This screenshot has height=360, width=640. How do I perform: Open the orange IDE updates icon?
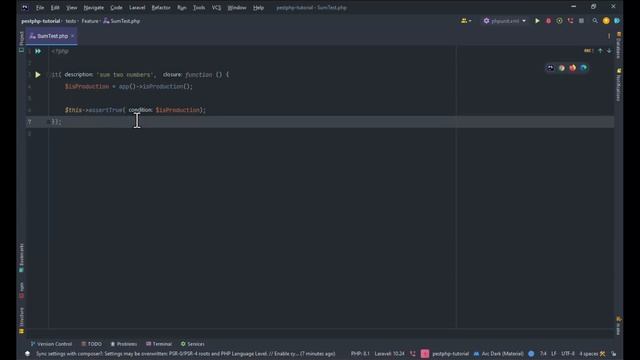tap(606, 21)
